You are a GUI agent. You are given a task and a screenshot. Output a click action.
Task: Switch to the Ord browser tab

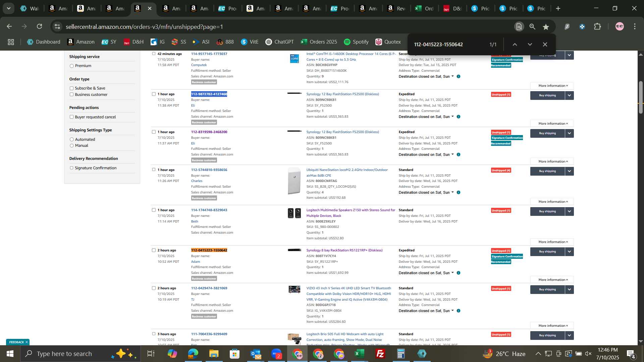(425, 8)
